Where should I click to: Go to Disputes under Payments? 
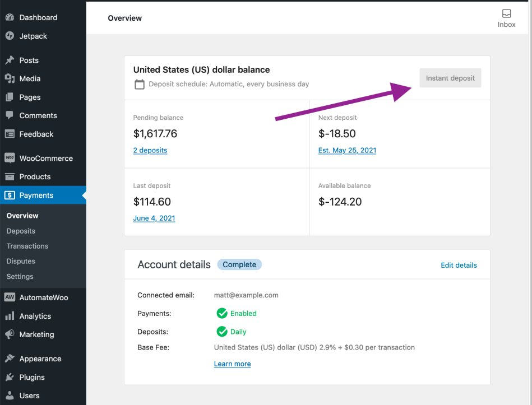[21, 261]
